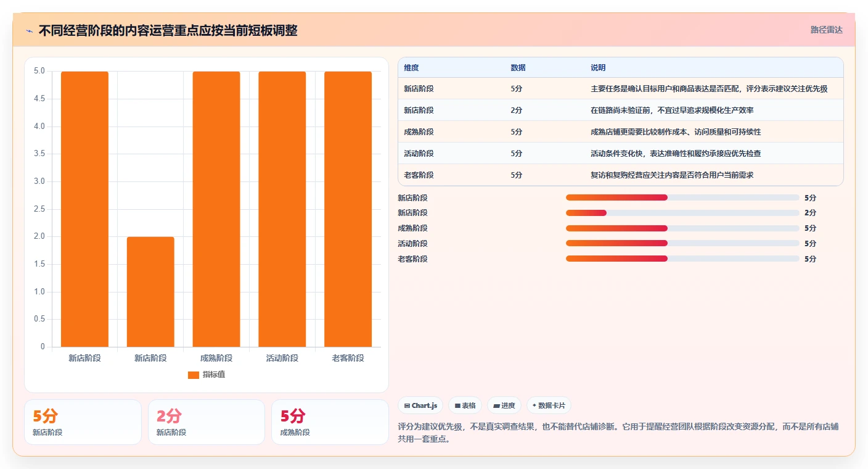Viewport: 868px width, 469px height.
Task: Click the 老客阶段 x-axis label of the chart
Action: [348, 358]
